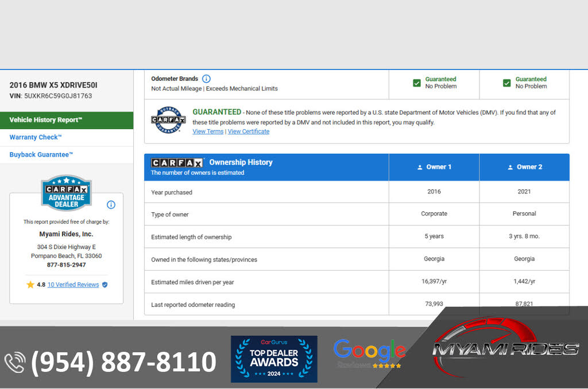Click the Owner 1 person icon
Image resolution: width=588 pixels, height=389 pixels.
coord(420,167)
